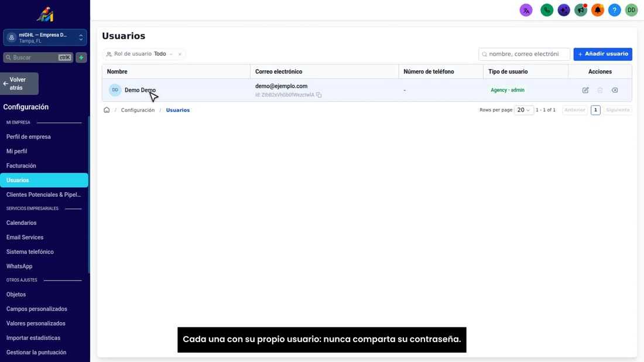Open Calendarios in the sidebar
The image size is (644, 362).
tap(21, 223)
